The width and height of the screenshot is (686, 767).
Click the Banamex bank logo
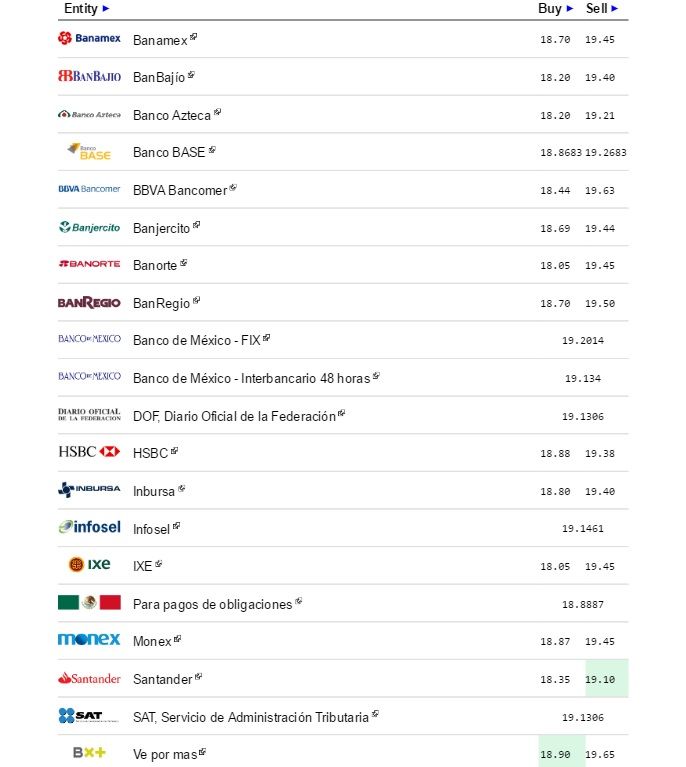(x=89, y=38)
